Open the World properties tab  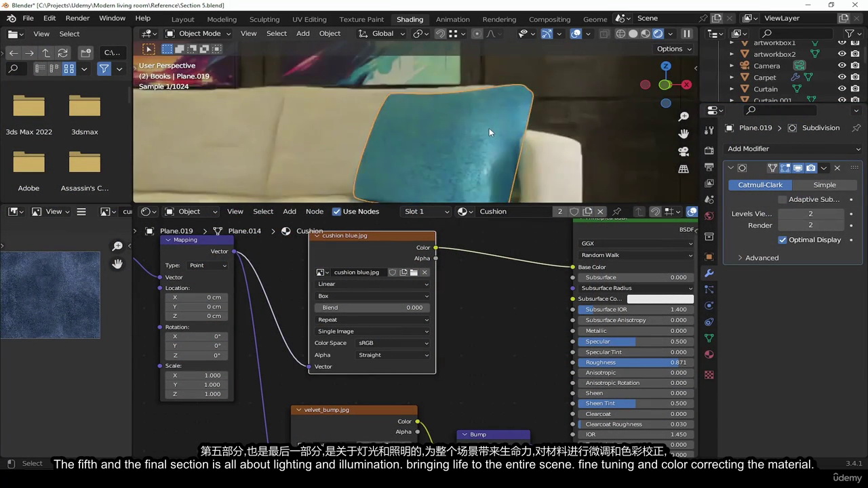point(709,216)
